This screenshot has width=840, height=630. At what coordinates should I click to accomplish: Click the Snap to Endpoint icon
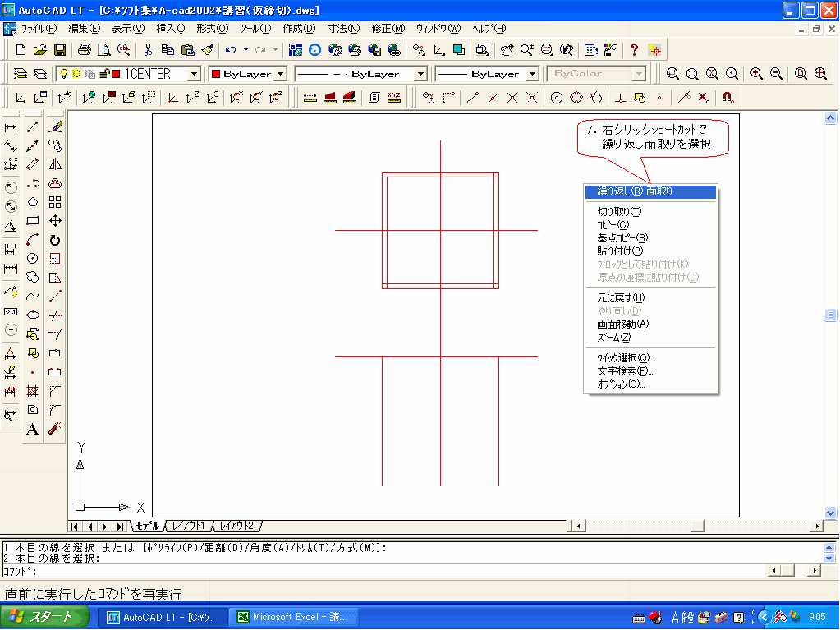pos(472,98)
